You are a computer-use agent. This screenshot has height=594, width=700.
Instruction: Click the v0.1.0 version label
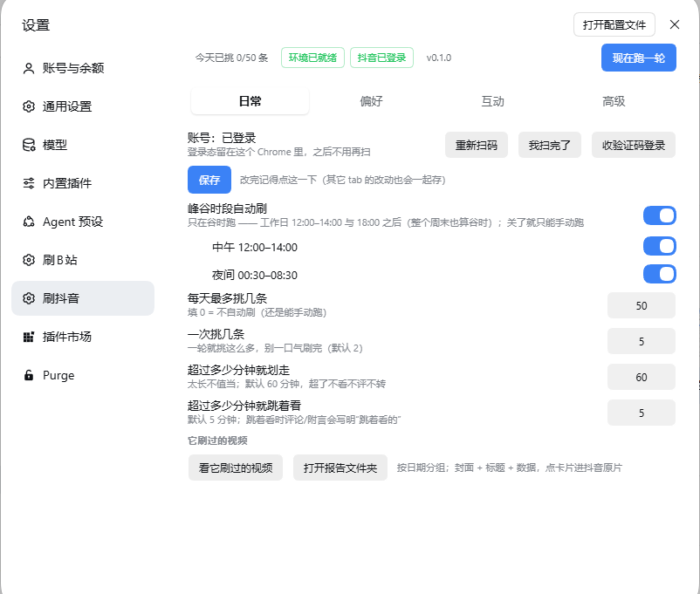439,58
